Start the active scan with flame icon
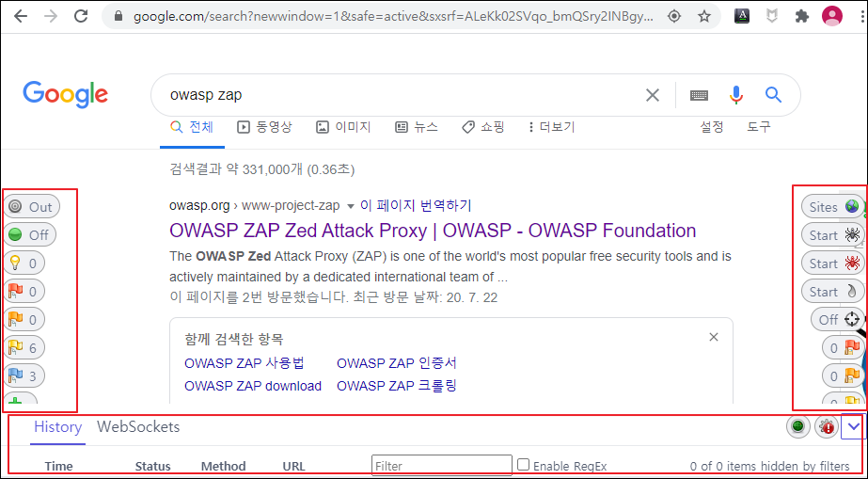This screenshot has width=868, height=479. coord(832,292)
